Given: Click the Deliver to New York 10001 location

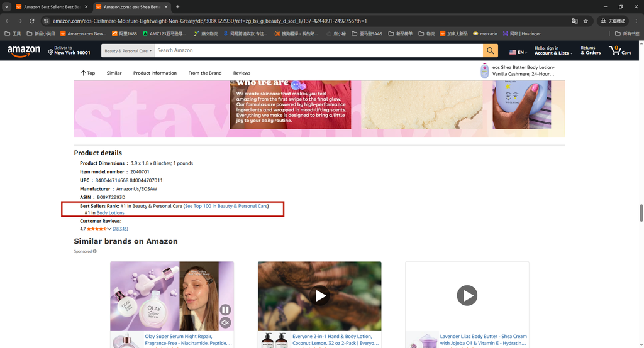Looking at the screenshot, I should (69, 50).
